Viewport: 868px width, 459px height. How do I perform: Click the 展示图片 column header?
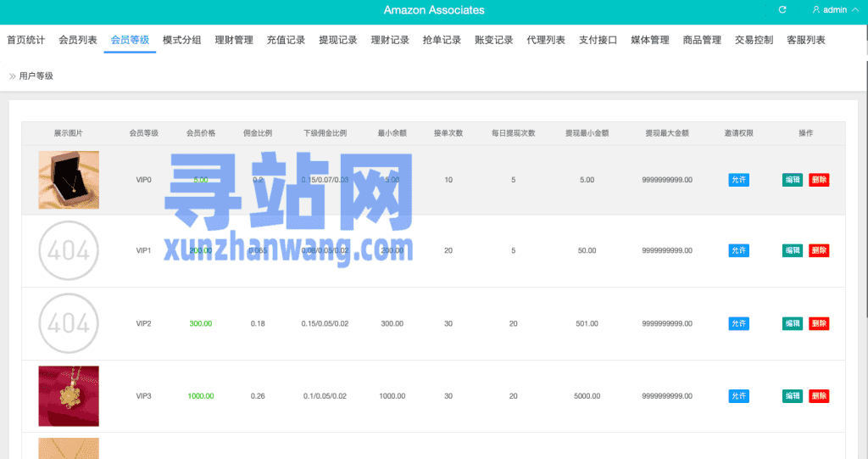click(x=68, y=133)
